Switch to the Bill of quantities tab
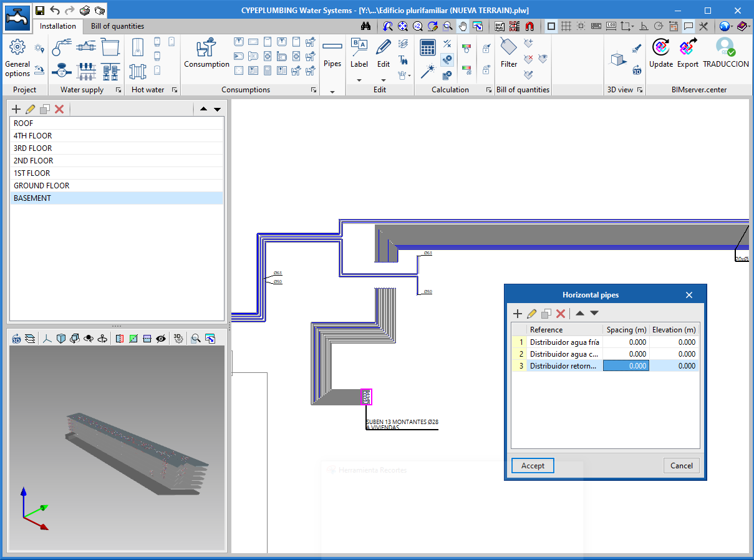The height and width of the screenshot is (560, 754). (117, 26)
